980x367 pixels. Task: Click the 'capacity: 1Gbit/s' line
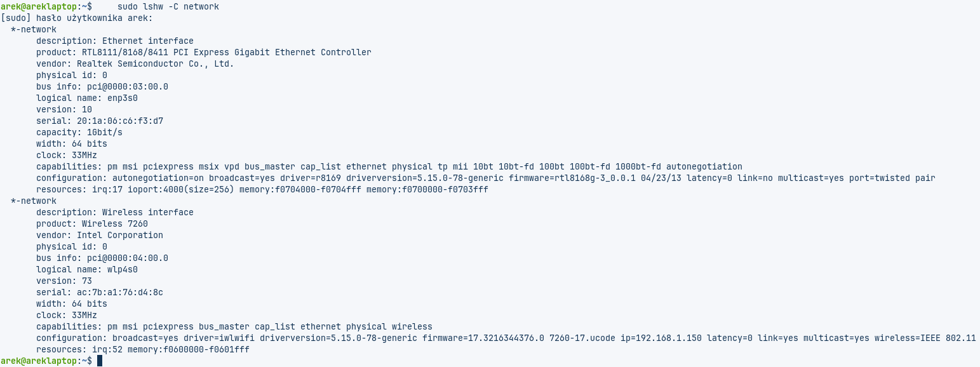click(79, 132)
